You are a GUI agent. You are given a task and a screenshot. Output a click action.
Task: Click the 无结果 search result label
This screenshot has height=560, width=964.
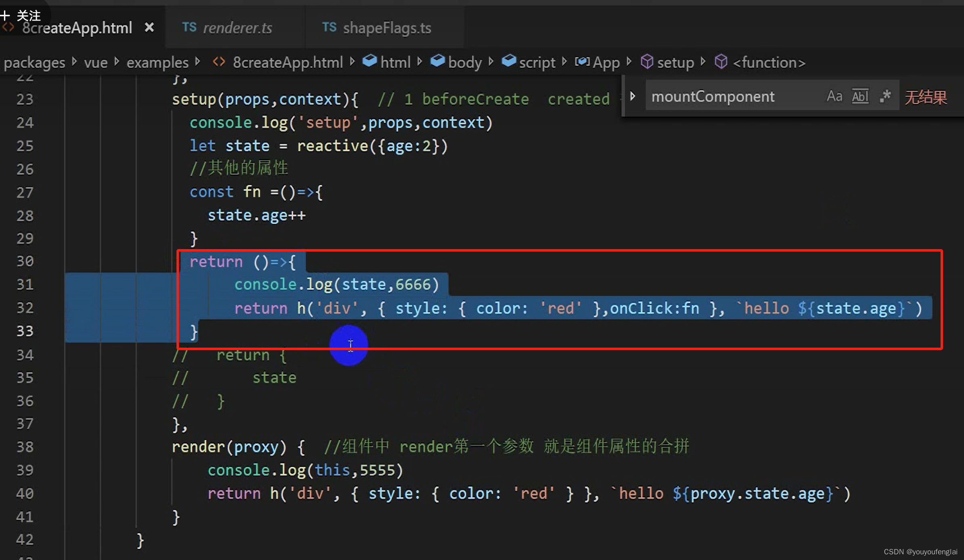point(926,96)
